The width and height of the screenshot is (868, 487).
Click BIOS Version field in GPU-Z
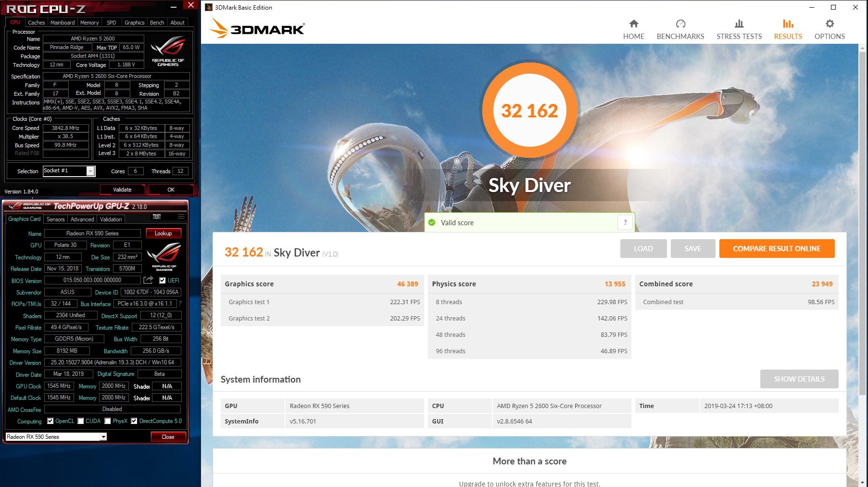tap(92, 280)
